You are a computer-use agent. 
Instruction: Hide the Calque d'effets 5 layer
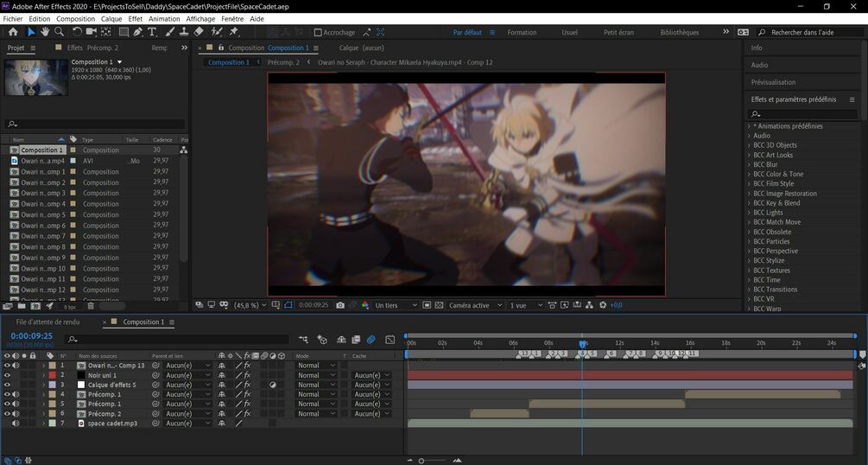(x=7, y=385)
